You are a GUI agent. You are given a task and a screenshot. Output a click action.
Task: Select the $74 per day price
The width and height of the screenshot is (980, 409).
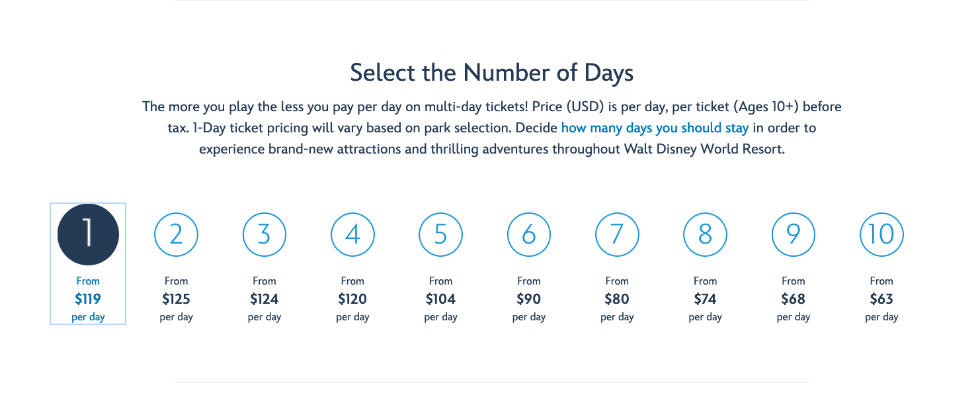click(x=705, y=299)
